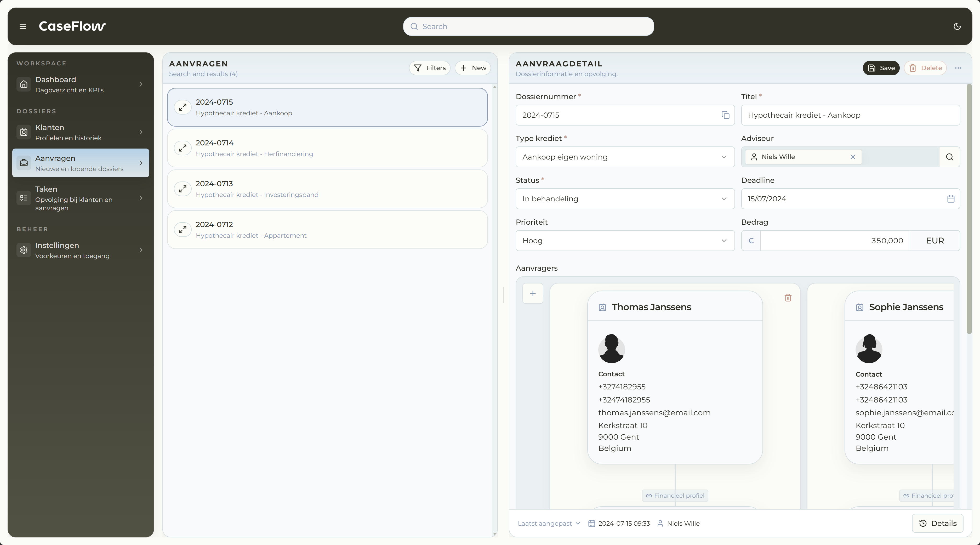Click the Instellingen gear icon
The height and width of the screenshot is (545, 980).
click(x=24, y=250)
